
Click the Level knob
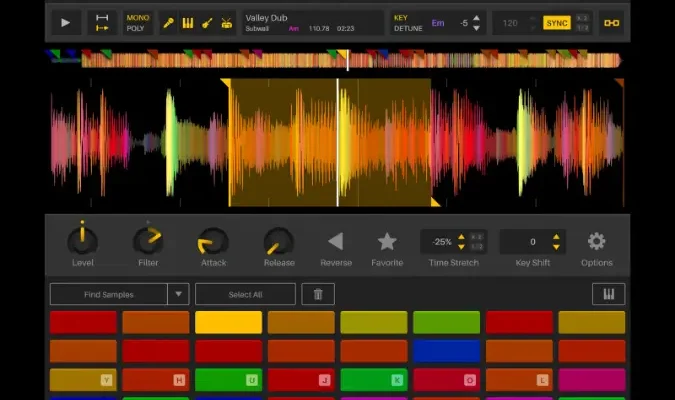pyautogui.click(x=82, y=240)
